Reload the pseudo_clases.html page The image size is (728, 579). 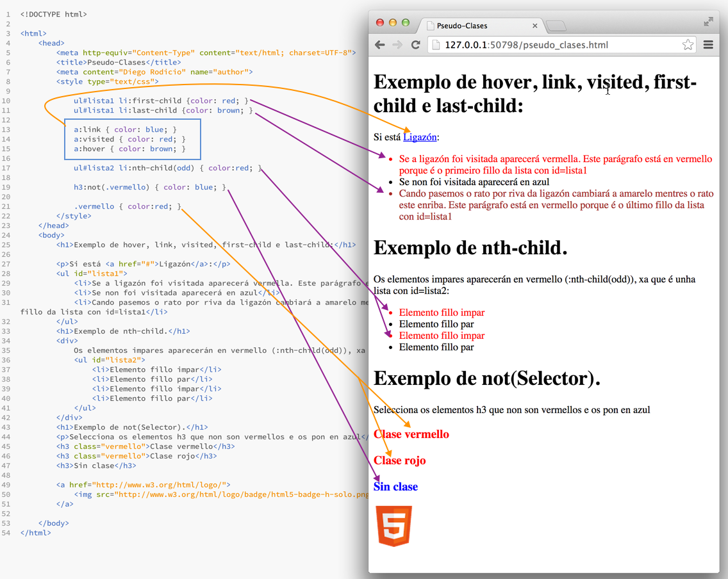pyautogui.click(x=415, y=45)
